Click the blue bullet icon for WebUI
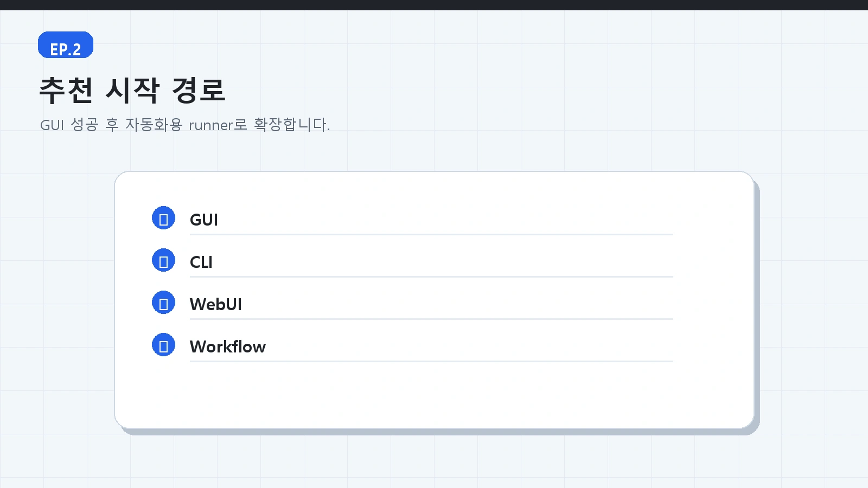 click(163, 303)
